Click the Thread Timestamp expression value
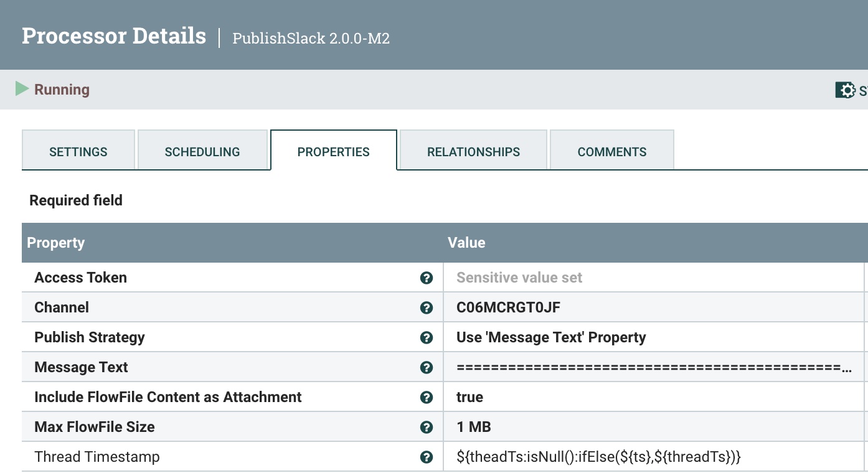This screenshot has width=868, height=473. (598, 457)
